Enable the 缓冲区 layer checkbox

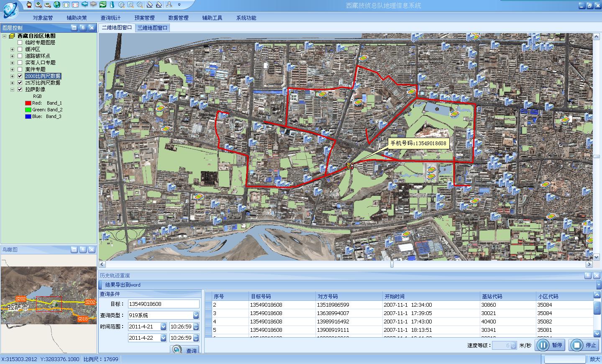tap(20, 49)
